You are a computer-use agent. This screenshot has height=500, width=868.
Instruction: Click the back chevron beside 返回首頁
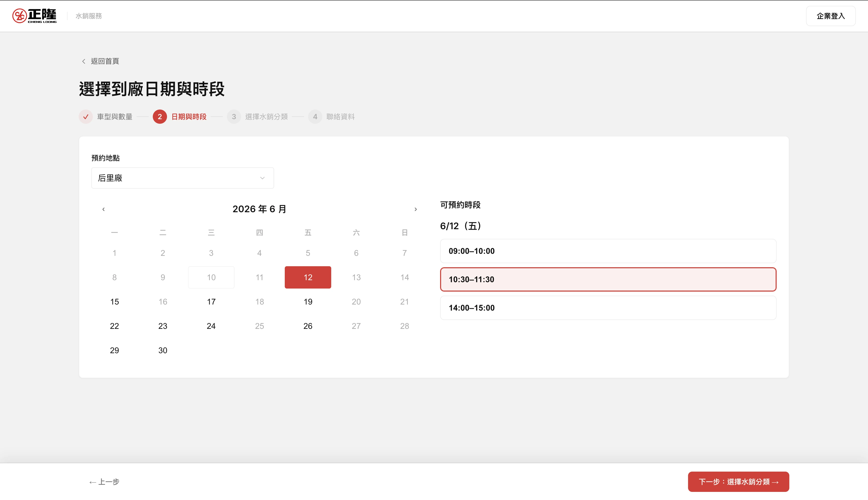[84, 61]
